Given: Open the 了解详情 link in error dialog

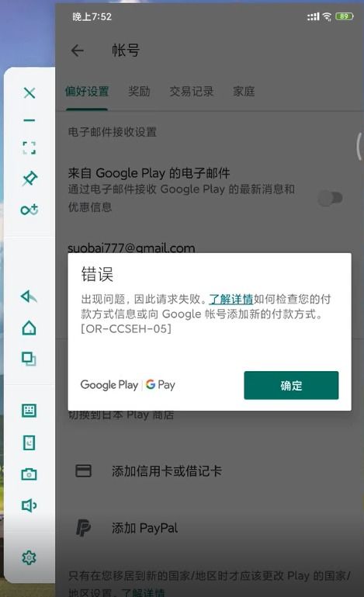Looking at the screenshot, I should click(x=231, y=299).
